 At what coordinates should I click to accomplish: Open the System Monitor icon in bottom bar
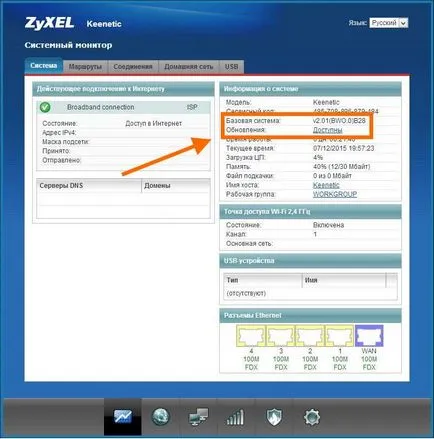click(x=123, y=417)
